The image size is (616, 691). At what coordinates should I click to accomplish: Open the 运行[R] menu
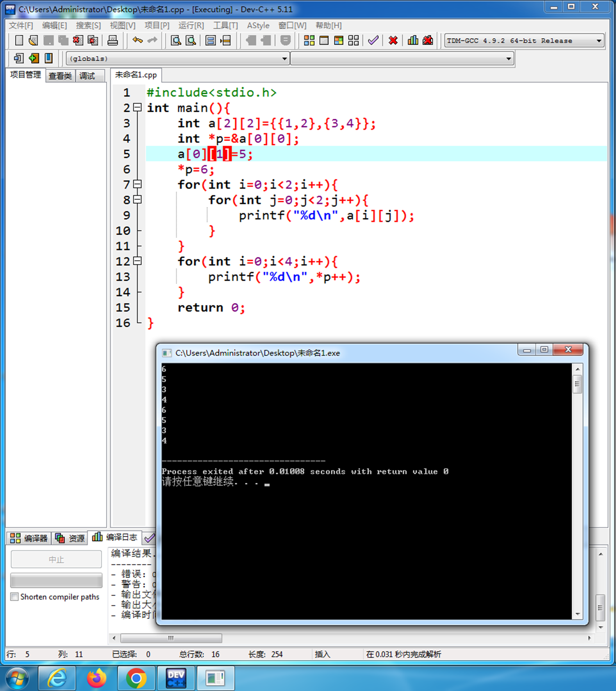(x=191, y=25)
